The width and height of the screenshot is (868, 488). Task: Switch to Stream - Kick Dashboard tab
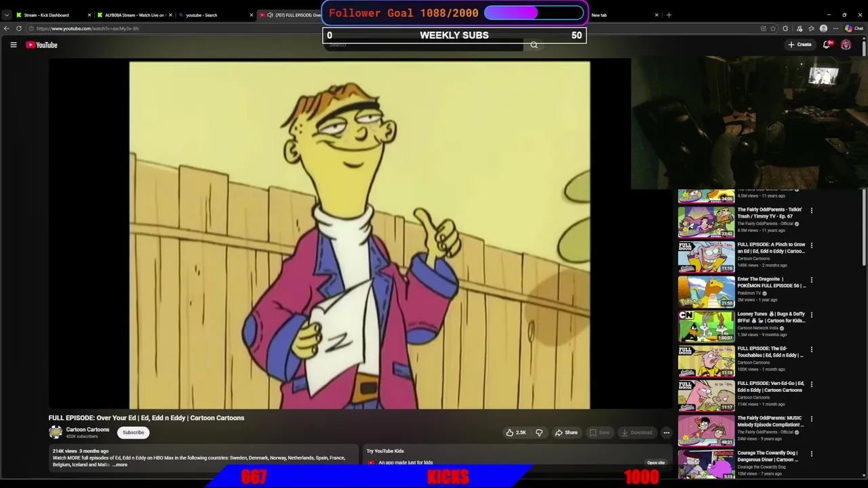tap(52, 15)
